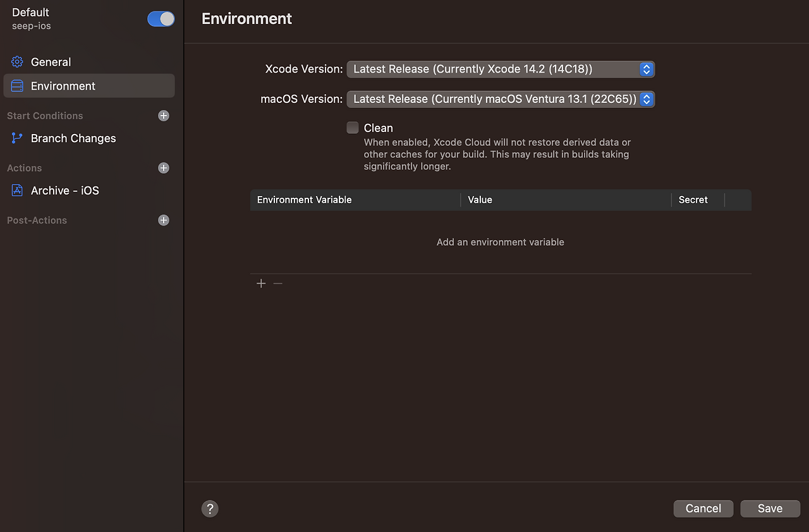Click the General gear icon
This screenshot has width=809, height=532.
(17, 62)
